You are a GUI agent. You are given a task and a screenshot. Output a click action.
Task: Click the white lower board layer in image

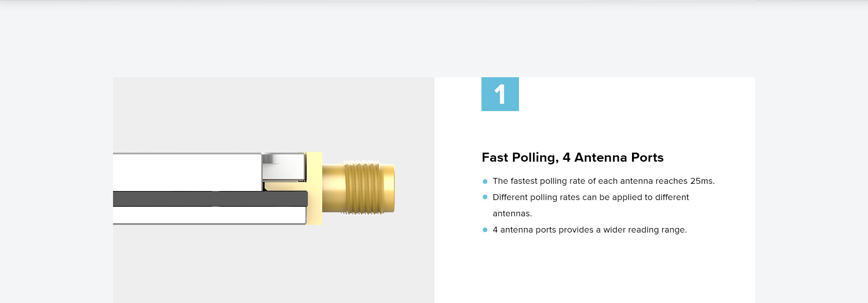[x=209, y=215]
